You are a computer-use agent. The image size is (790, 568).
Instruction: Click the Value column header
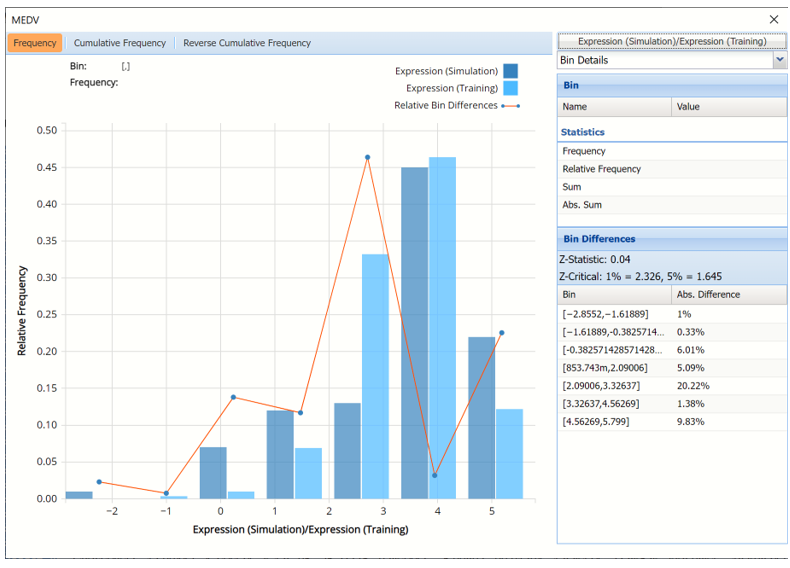pos(688,106)
